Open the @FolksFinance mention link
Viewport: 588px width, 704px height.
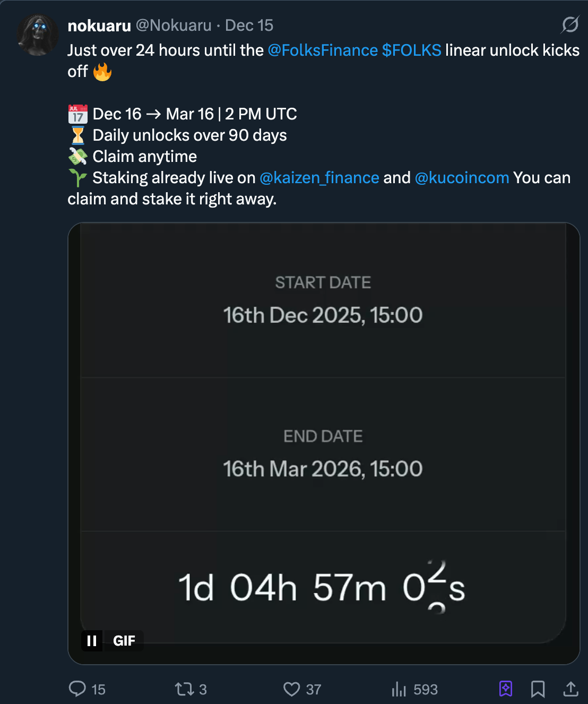click(323, 50)
